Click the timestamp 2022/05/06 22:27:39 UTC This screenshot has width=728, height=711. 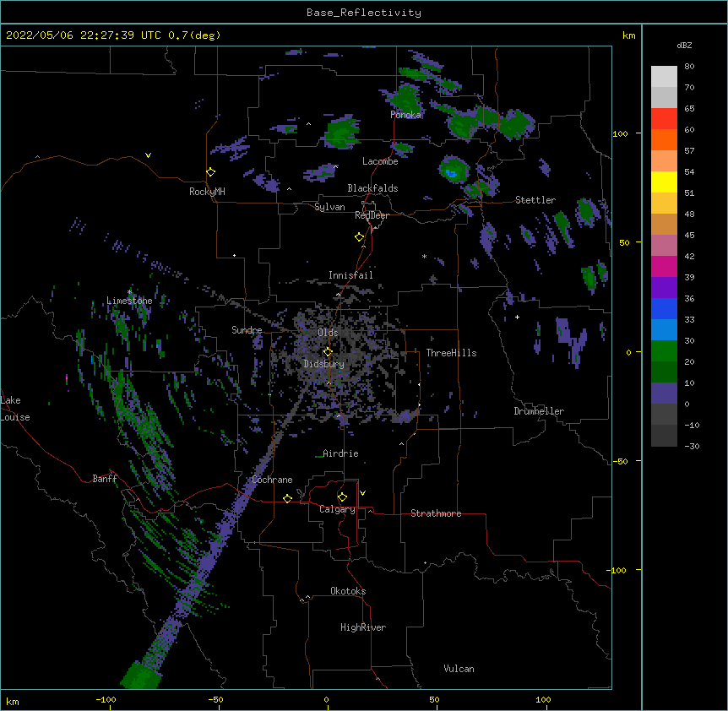(x=84, y=35)
